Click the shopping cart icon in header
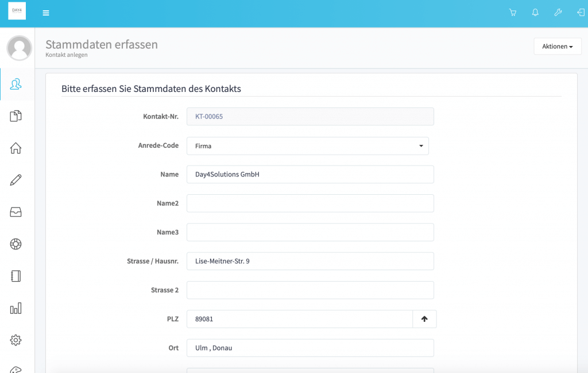Image resolution: width=588 pixels, height=373 pixels. pyautogui.click(x=513, y=13)
